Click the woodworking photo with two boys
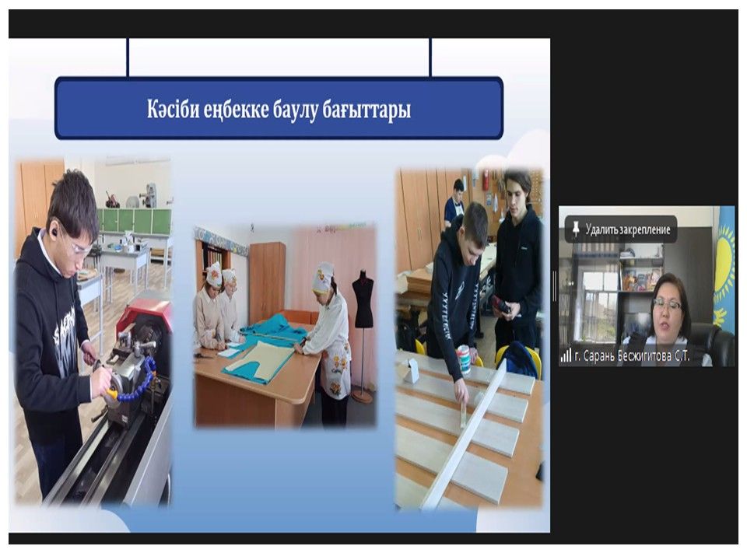This screenshot has height=560, width=747. pos(468,338)
